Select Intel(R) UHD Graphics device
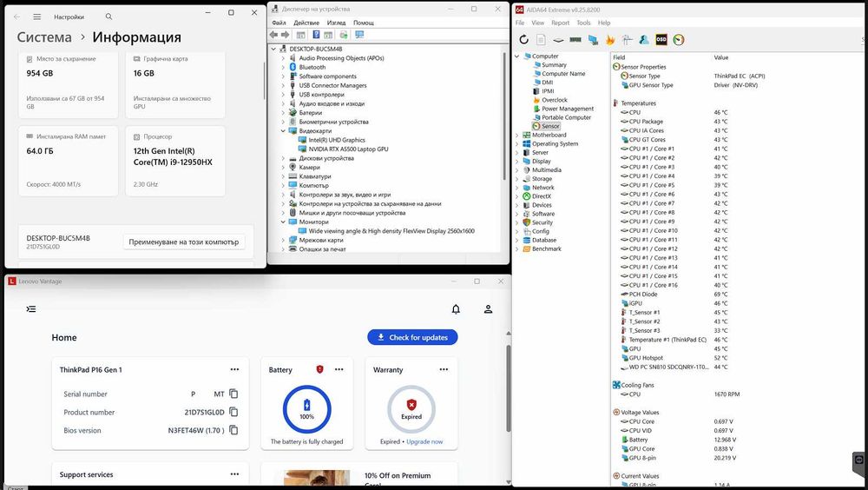Screen dimensions: 868x490 [x=337, y=140]
